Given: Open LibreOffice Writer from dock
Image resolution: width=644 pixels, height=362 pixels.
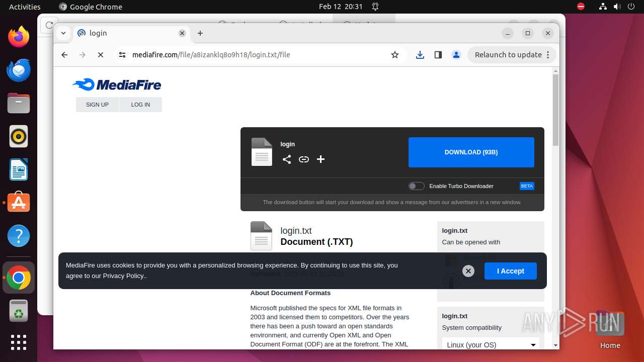Looking at the screenshot, I should pyautogui.click(x=19, y=169).
